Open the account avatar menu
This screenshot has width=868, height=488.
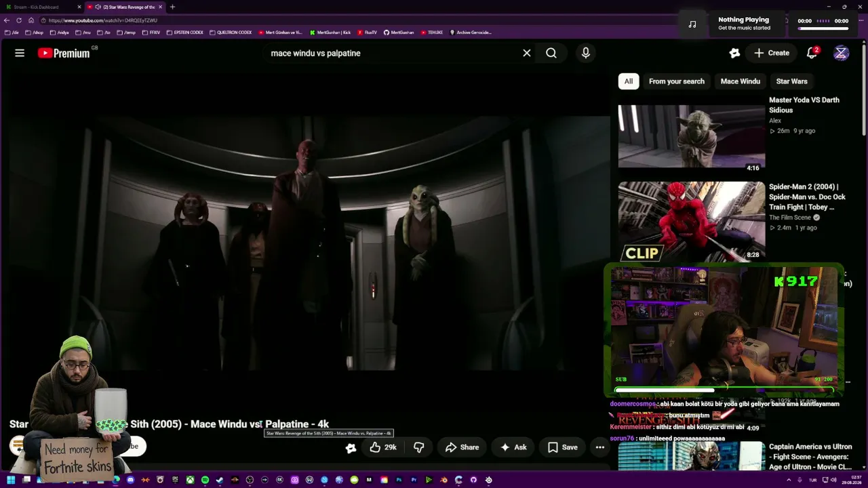[841, 53]
